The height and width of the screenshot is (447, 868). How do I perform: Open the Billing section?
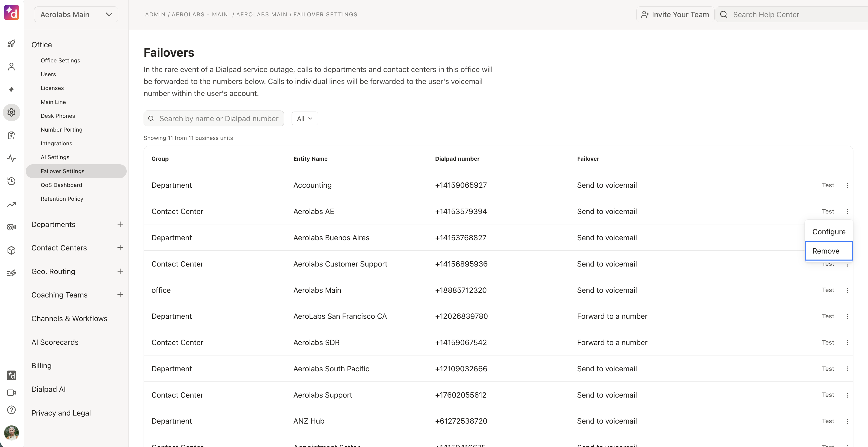pyautogui.click(x=41, y=366)
